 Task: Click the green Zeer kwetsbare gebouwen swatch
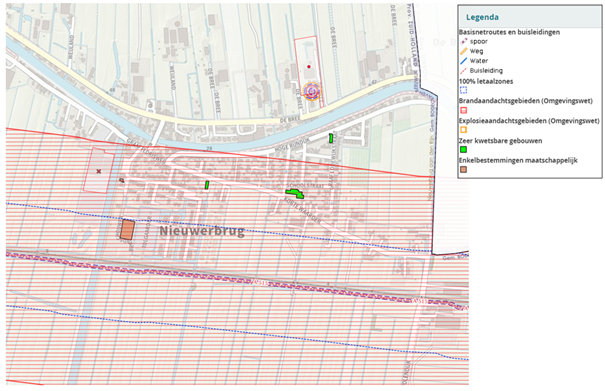point(463,149)
